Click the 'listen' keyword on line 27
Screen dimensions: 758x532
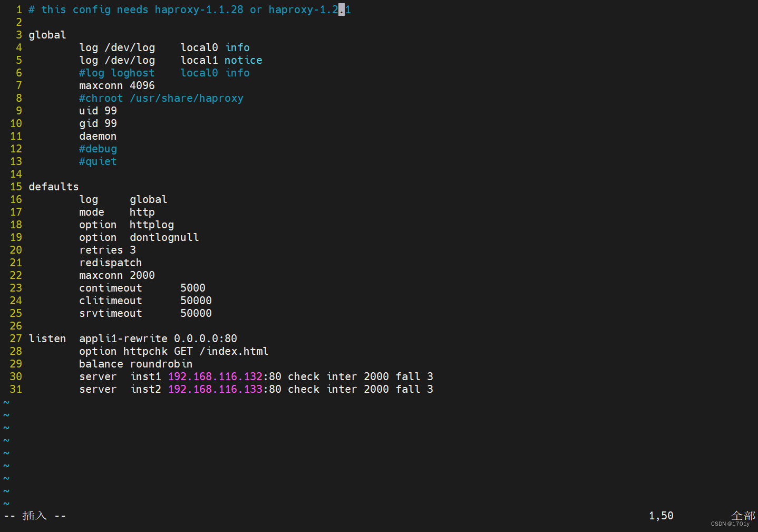coord(47,338)
